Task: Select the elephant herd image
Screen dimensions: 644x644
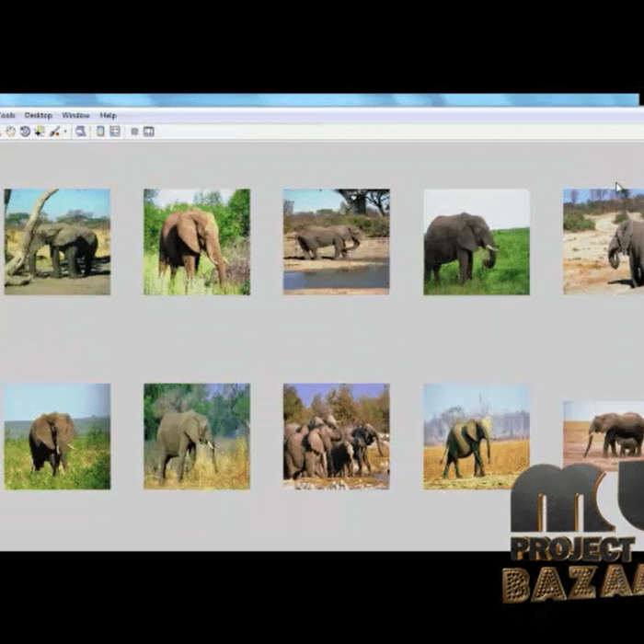Action: [336, 436]
